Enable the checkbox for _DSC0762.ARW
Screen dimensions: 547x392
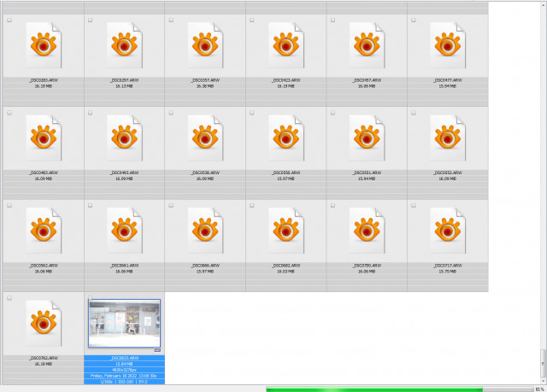(x=9, y=298)
